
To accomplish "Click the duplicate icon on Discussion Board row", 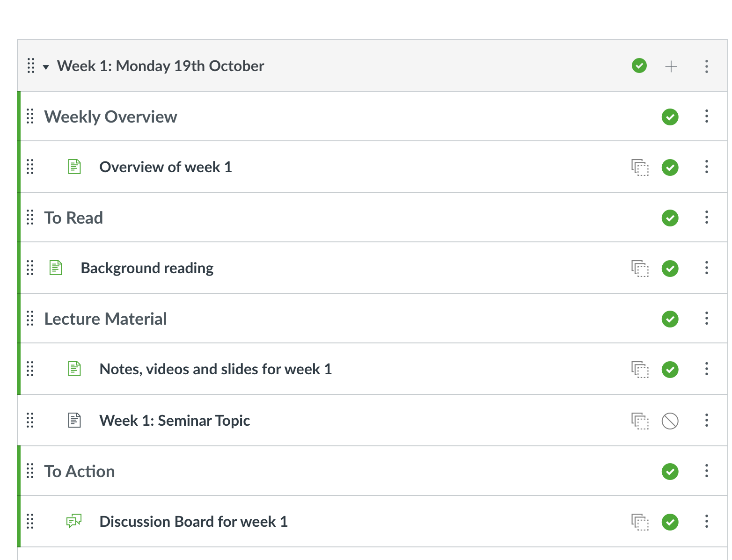I will (x=640, y=522).
